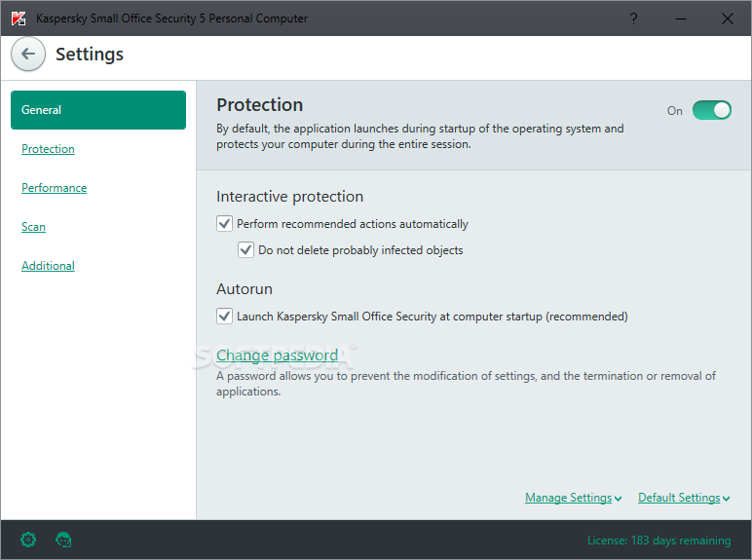The width and height of the screenshot is (752, 560).
Task: Open the settings gear icon in footer
Action: click(x=28, y=540)
